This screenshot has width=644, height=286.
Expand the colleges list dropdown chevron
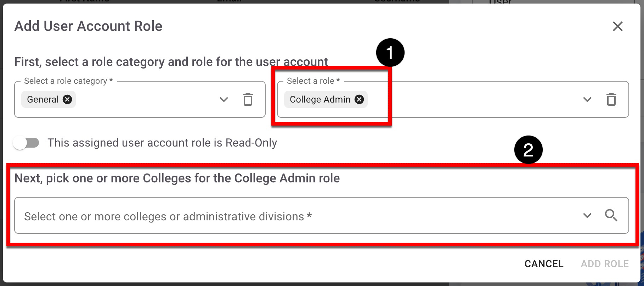pos(587,215)
